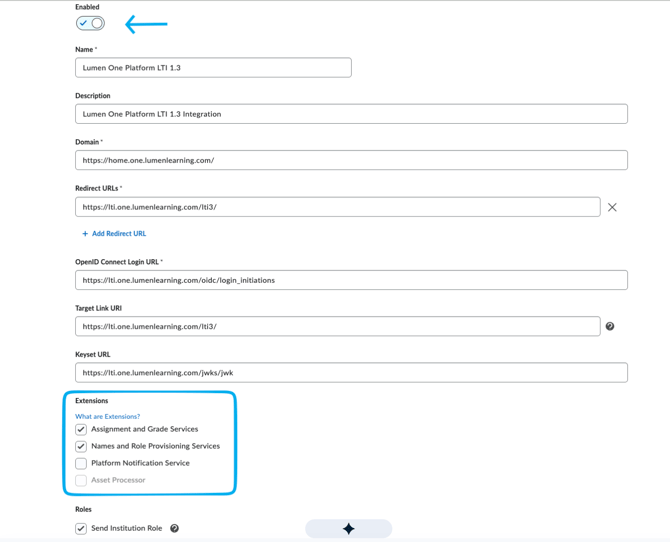670x542 pixels.
Task: Toggle the Enabled switch
Action: tap(90, 24)
